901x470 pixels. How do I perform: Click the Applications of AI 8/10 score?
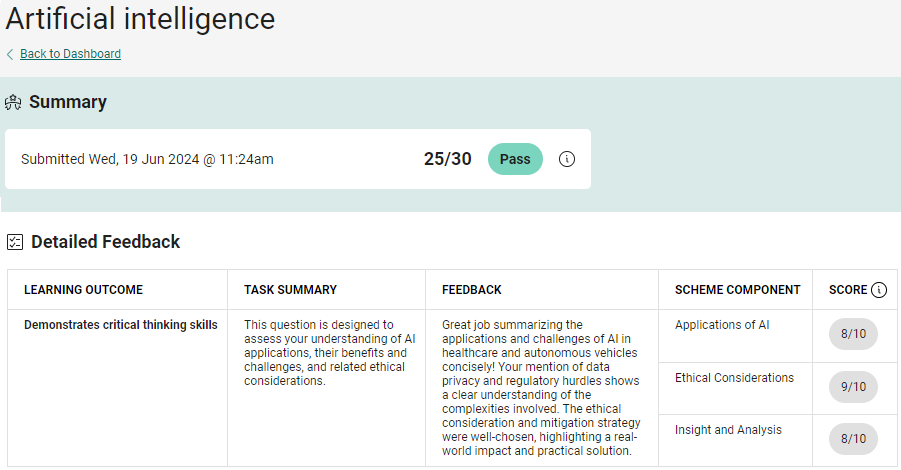tap(853, 334)
